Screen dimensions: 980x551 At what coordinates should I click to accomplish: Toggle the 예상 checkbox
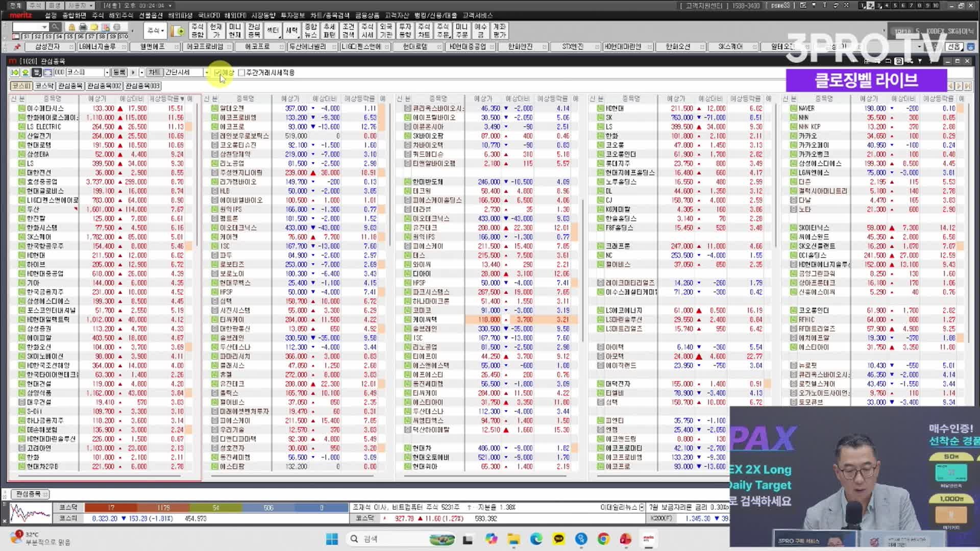tap(218, 72)
